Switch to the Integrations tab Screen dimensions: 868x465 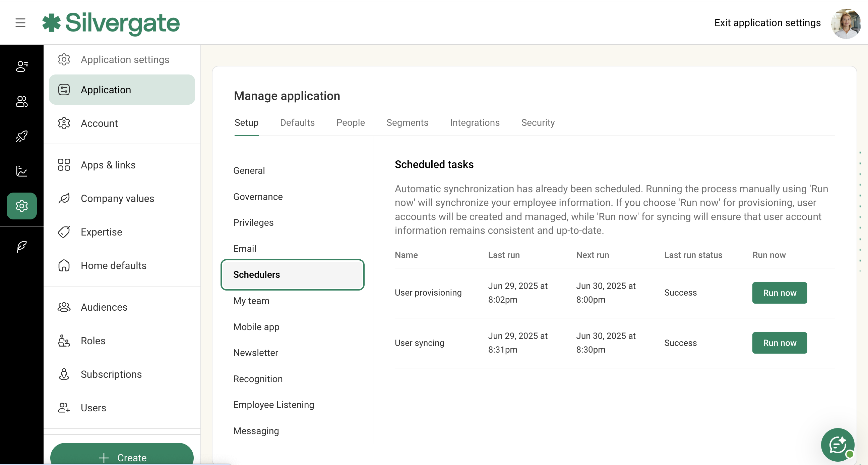(475, 123)
